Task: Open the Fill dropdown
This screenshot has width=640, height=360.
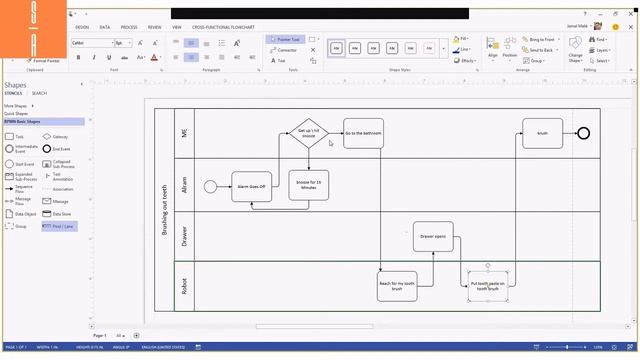Action: point(461,39)
